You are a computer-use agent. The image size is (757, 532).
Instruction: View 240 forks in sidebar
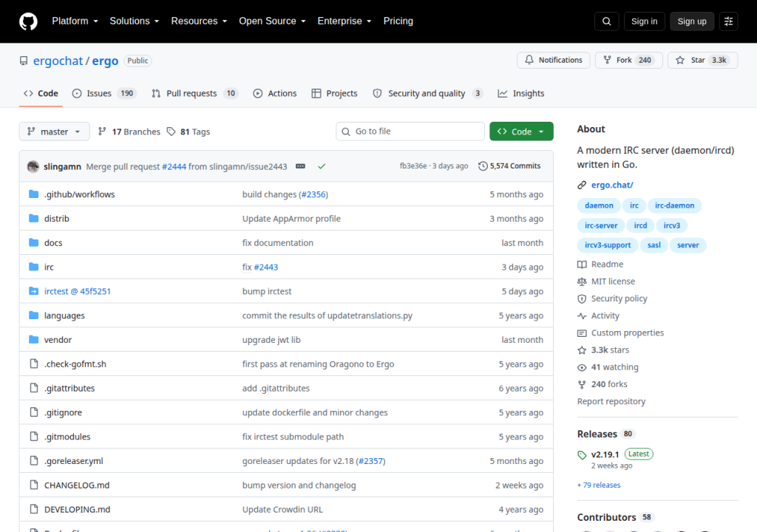coord(602,384)
